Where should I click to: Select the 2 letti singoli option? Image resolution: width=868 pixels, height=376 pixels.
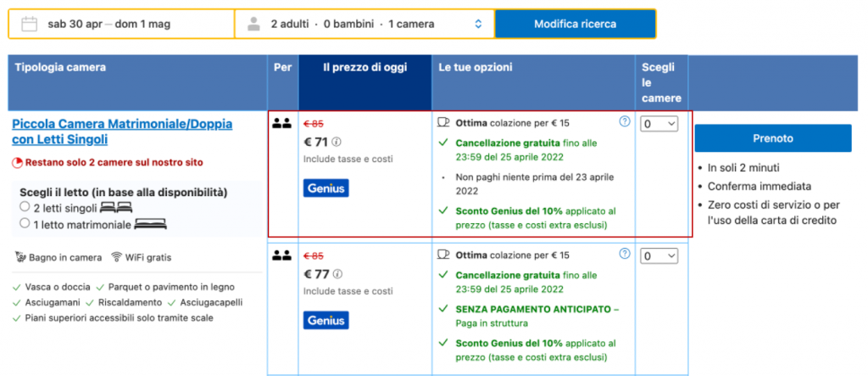click(25, 206)
